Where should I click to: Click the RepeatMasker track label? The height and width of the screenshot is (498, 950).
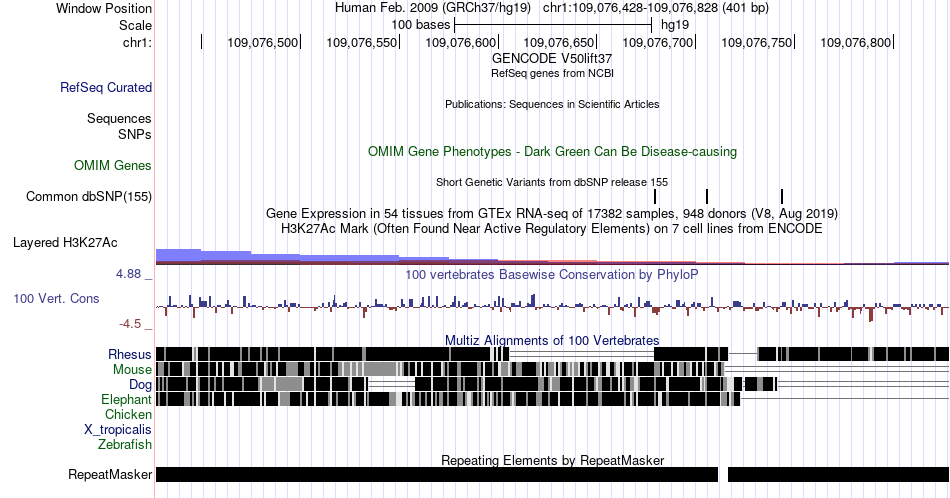110,474
